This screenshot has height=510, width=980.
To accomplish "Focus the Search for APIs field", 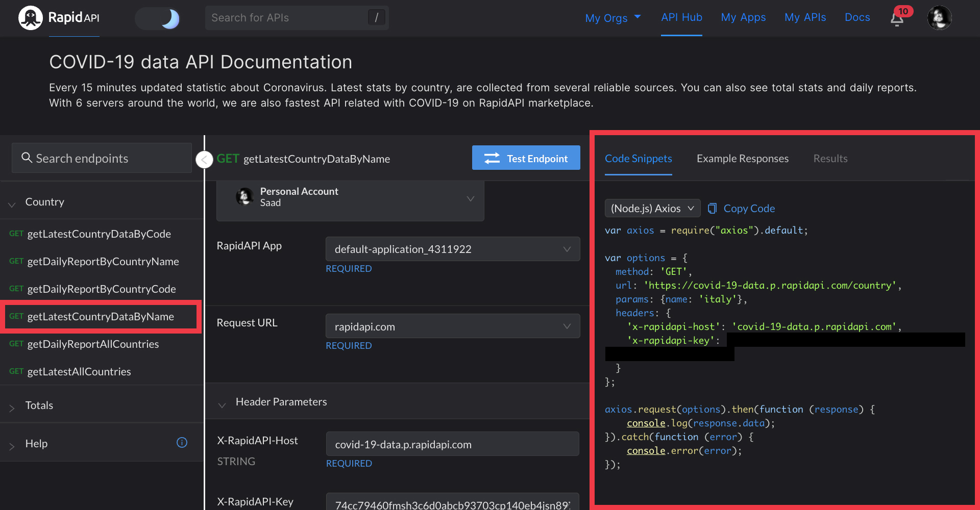I will [297, 18].
